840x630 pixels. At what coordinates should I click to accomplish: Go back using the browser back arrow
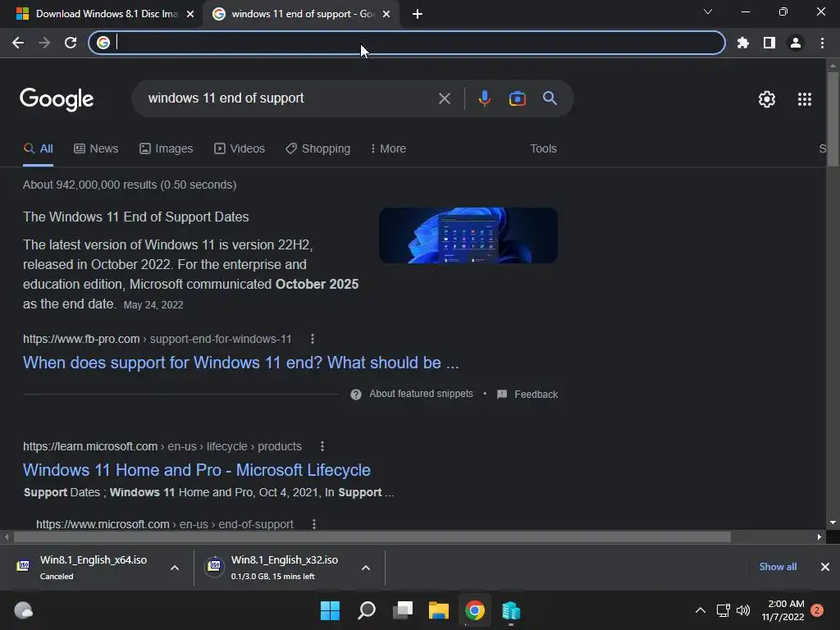coord(18,43)
